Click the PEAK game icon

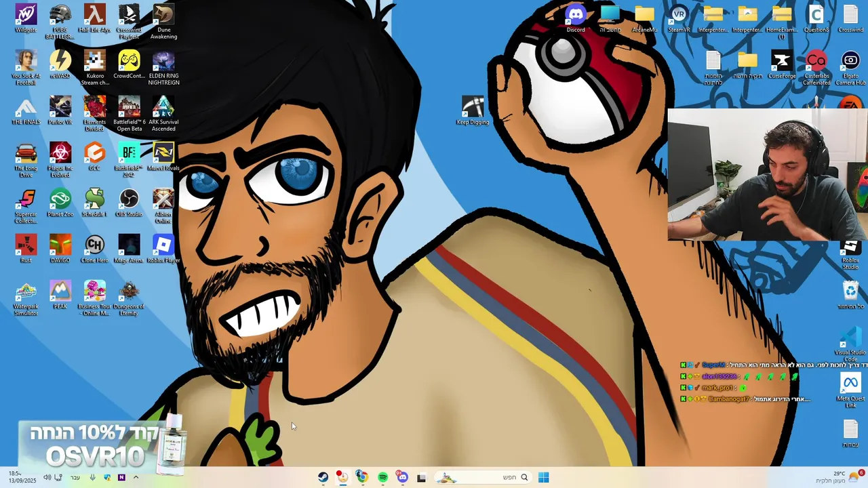(60, 296)
